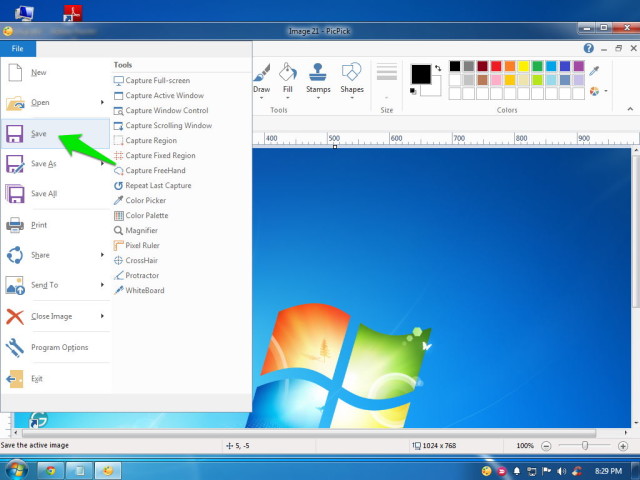The width and height of the screenshot is (640, 480).
Task: Click the 8:29 PM clock
Action: 608,471
